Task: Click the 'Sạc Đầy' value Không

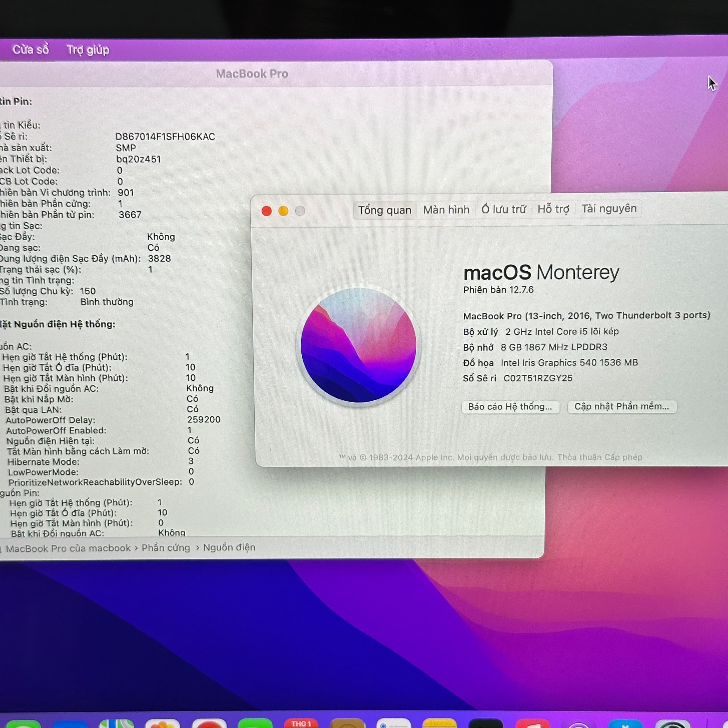Action: tap(161, 237)
